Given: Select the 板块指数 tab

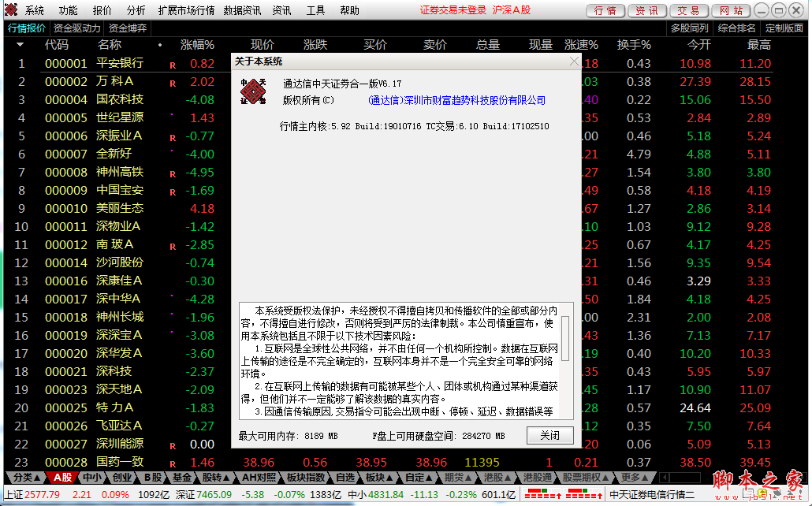Looking at the screenshot, I should click(x=306, y=477).
